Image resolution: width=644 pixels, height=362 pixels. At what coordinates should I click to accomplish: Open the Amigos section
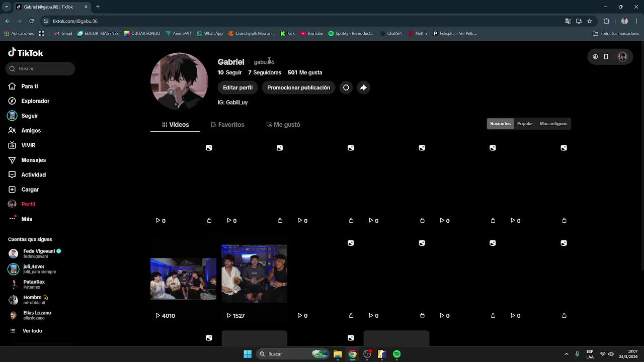(25, 131)
